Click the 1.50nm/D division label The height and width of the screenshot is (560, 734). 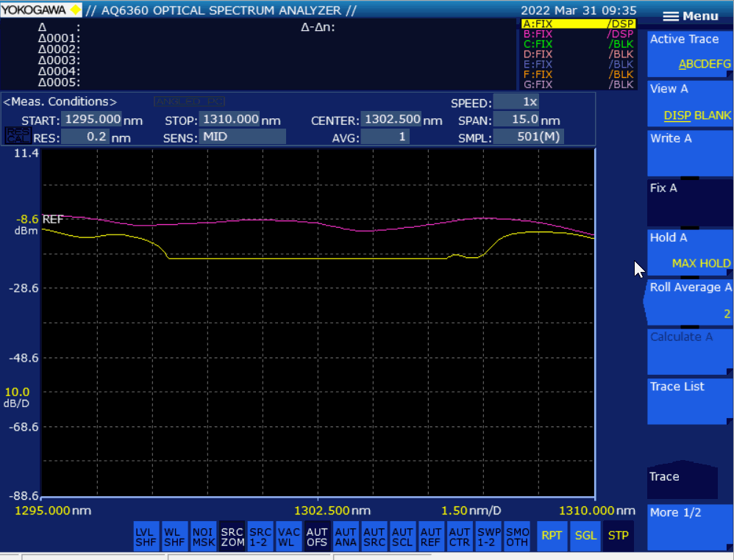pyautogui.click(x=471, y=511)
